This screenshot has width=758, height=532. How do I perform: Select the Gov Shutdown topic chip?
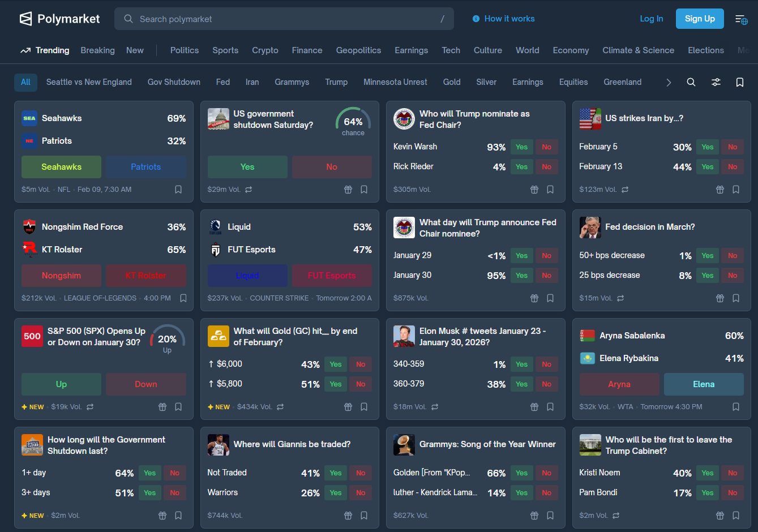174,82
